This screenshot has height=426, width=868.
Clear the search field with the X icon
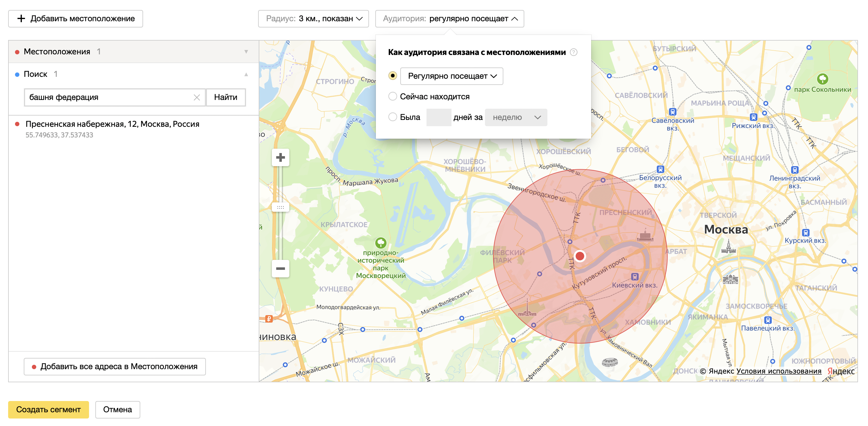[197, 97]
